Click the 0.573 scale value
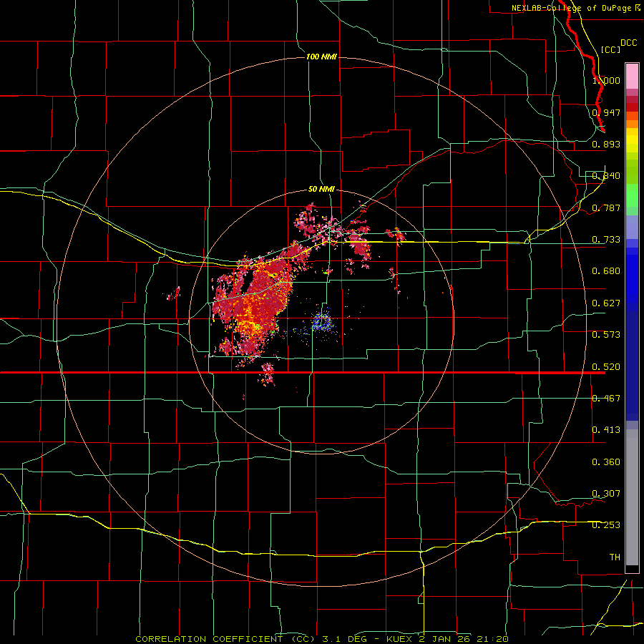This screenshot has width=644, height=644. tap(606, 335)
